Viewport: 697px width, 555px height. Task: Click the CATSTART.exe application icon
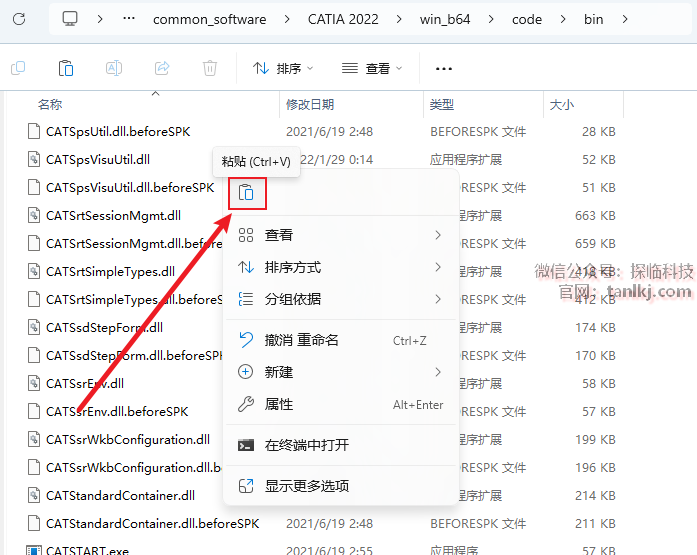click(x=34, y=550)
